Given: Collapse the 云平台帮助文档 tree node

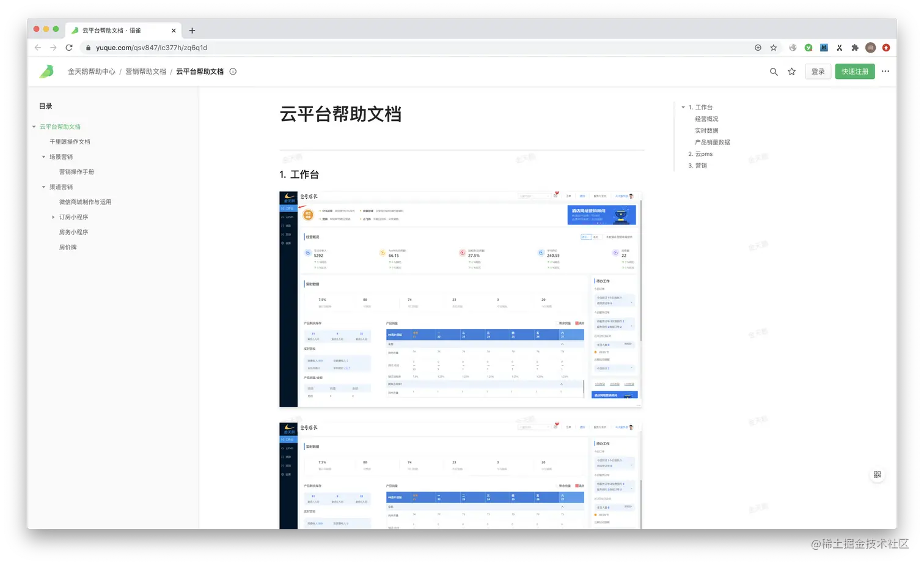Looking at the screenshot, I should (x=34, y=127).
